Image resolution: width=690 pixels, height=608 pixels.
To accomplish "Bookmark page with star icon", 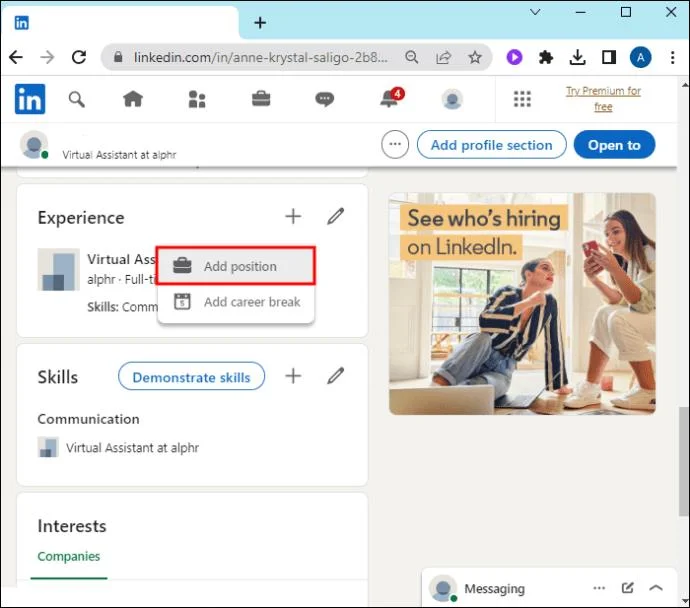I will click(475, 57).
